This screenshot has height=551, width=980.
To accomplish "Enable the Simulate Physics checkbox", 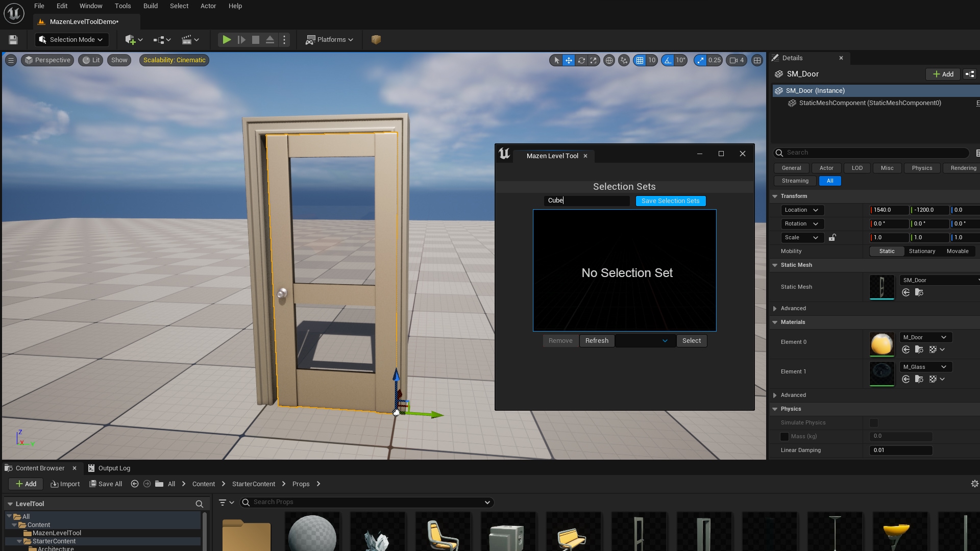I will pos(874,423).
